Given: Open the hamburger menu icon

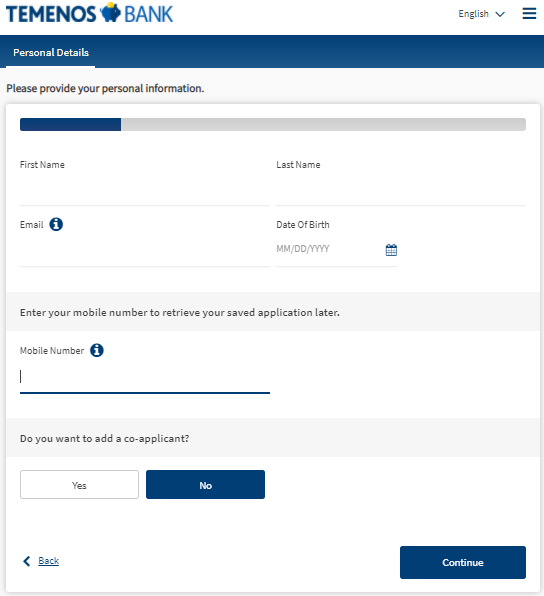Looking at the screenshot, I should [529, 14].
